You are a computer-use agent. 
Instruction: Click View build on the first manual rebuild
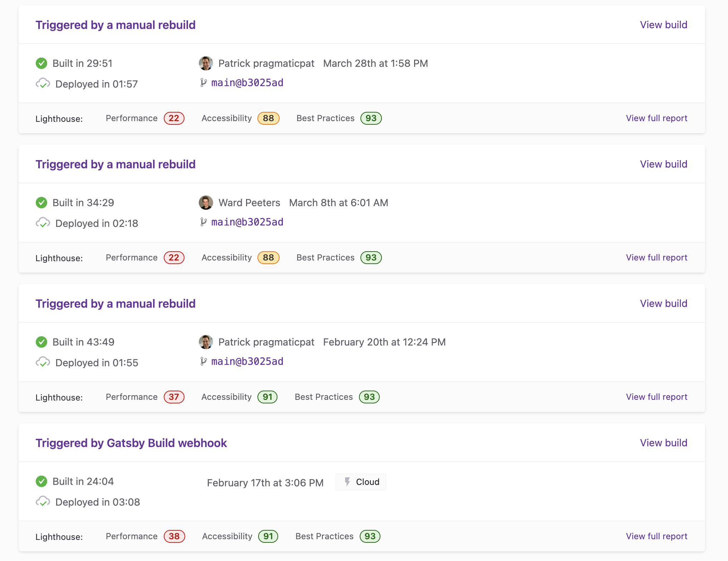click(x=663, y=25)
